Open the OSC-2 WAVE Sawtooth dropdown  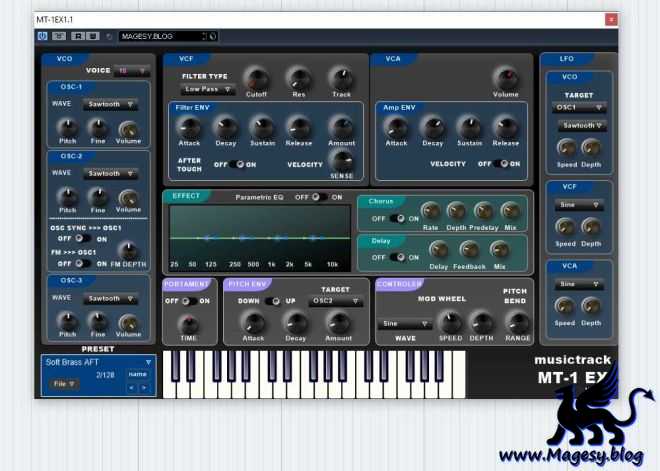[110, 173]
